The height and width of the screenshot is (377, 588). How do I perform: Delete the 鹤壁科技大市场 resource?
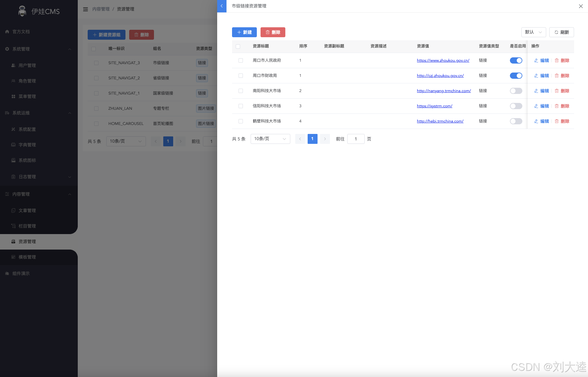point(562,121)
